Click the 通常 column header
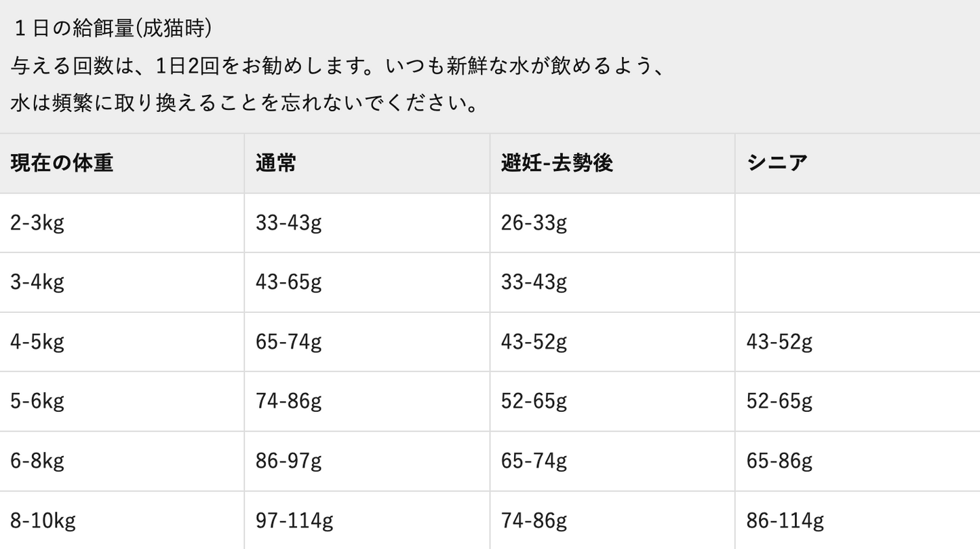The image size is (980, 549). (x=276, y=164)
